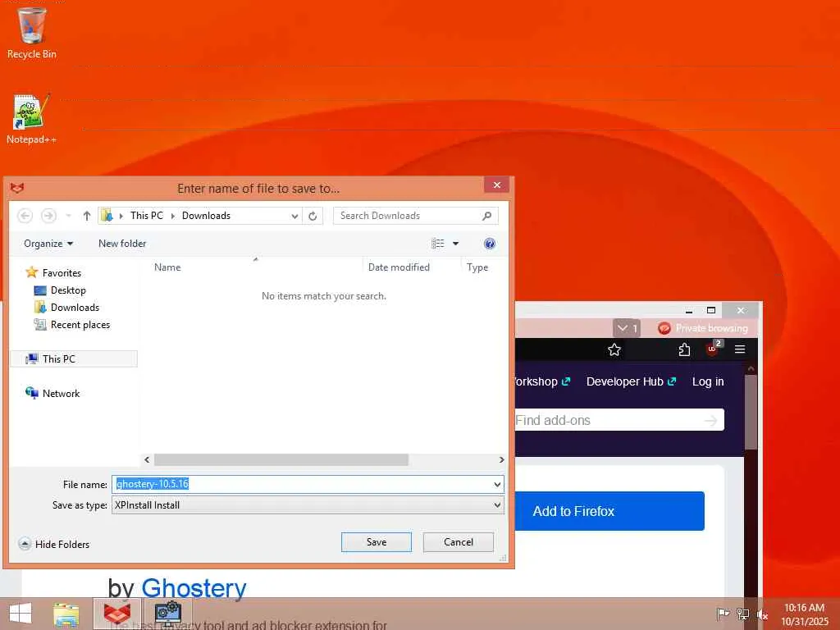Open the Firefox extensions puzzle icon
Image resolution: width=840 pixels, height=630 pixels.
684,349
